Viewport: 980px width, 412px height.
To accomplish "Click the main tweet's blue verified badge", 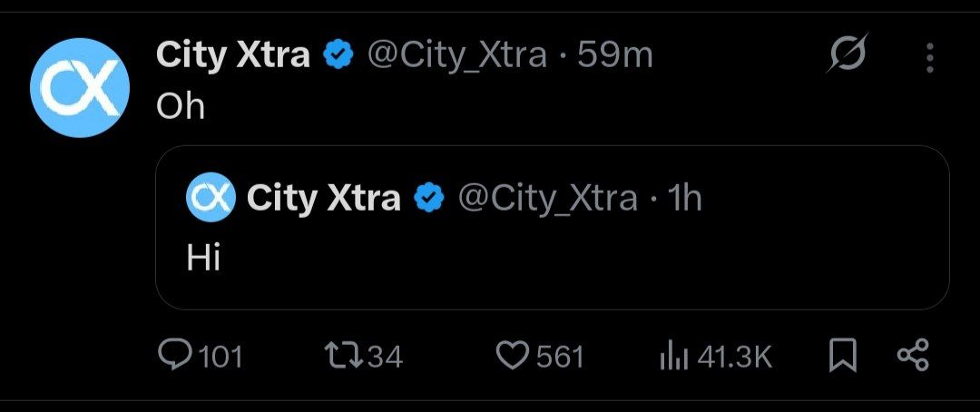I will tap(339, 57).
